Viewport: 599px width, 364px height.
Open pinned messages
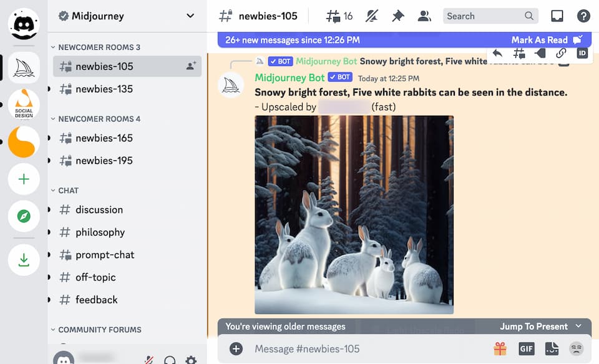point(397,16)
